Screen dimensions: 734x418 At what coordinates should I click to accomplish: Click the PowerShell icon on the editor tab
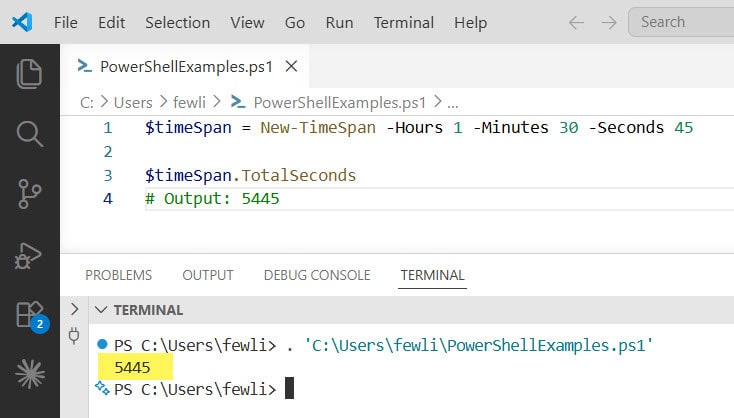click(x=84, y=66)
